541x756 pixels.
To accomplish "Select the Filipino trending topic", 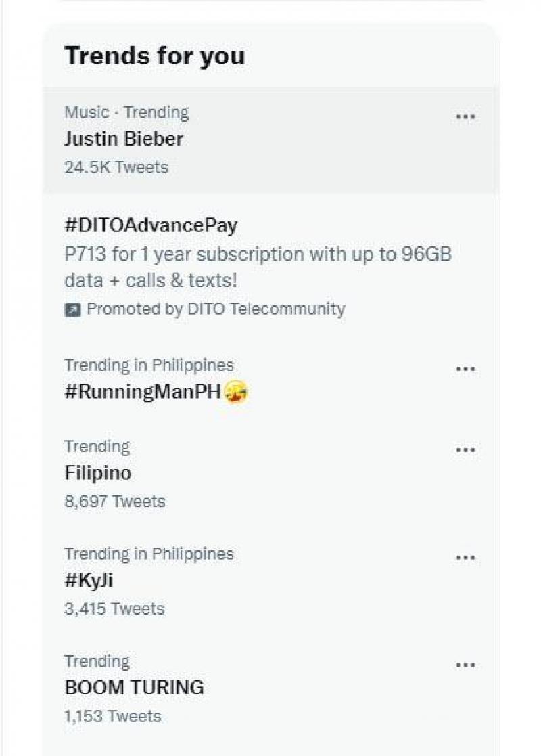I will [98, 473].
